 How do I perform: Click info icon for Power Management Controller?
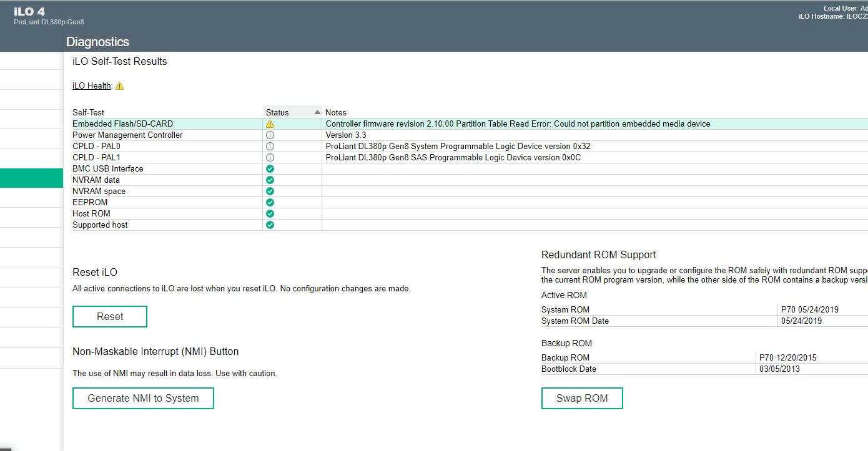click(270, 135)
